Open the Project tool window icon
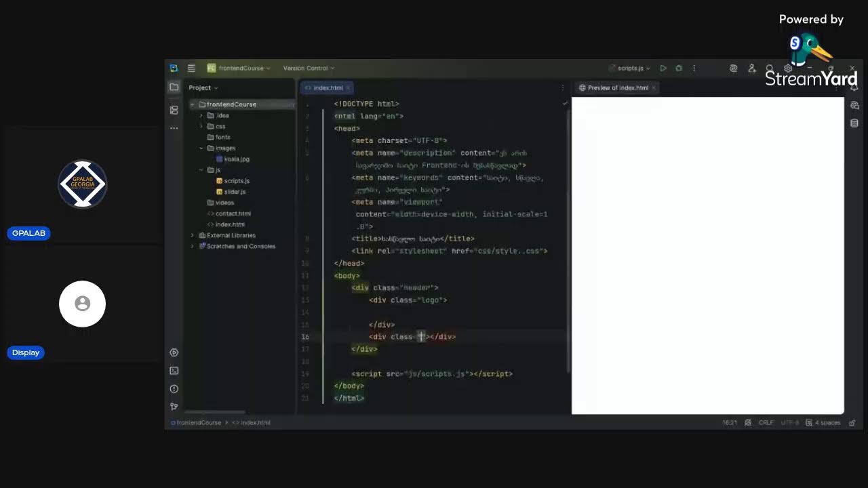 pyautogui.click(x=174, y=87)
